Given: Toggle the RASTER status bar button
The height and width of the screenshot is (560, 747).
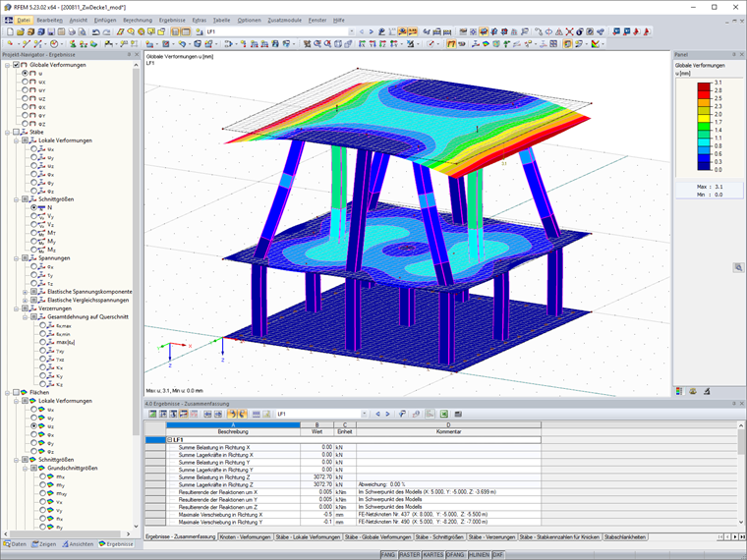Looking at the screenshot, I should coord(409,555).
